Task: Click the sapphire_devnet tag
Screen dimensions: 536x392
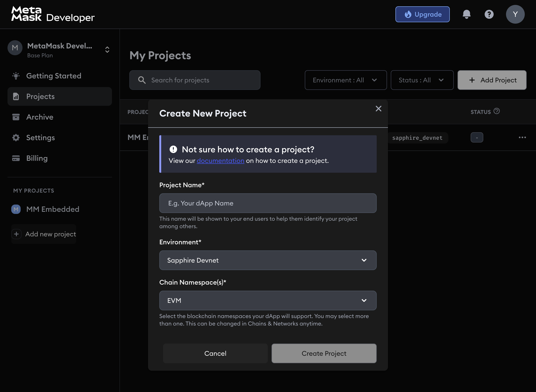Action: 417,138
